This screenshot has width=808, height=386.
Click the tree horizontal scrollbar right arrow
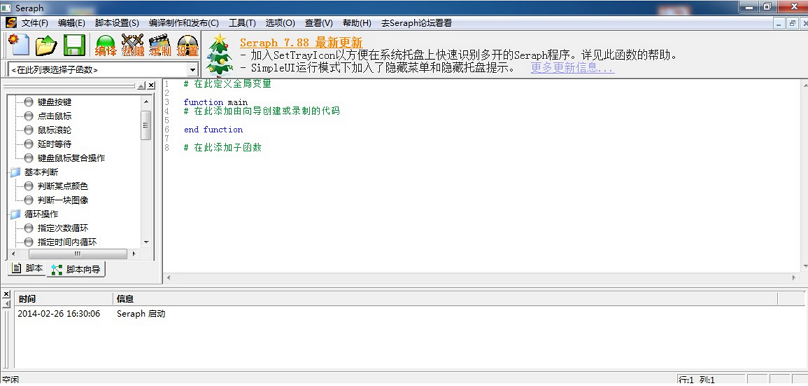[x=134, y=254]
